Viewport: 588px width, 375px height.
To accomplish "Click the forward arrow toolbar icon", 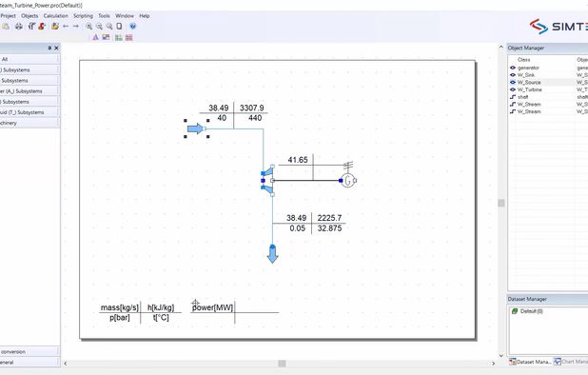I will coord(76,27).
